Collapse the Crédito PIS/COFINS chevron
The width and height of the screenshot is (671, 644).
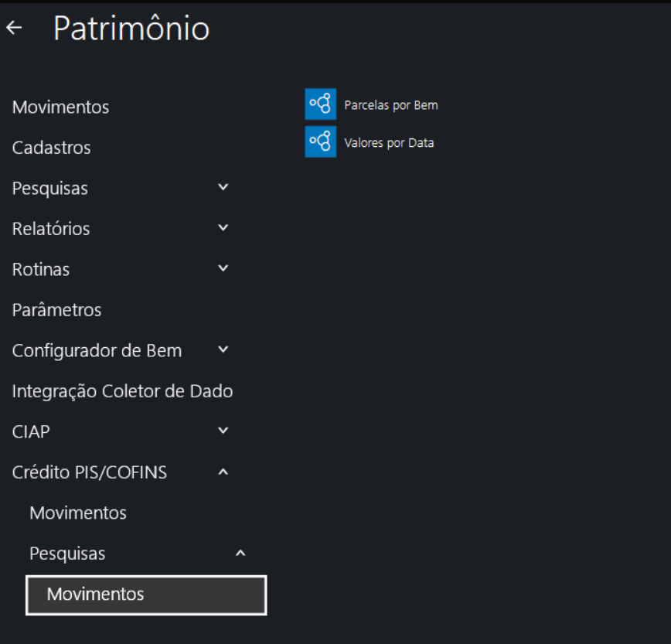pos(223,472)
